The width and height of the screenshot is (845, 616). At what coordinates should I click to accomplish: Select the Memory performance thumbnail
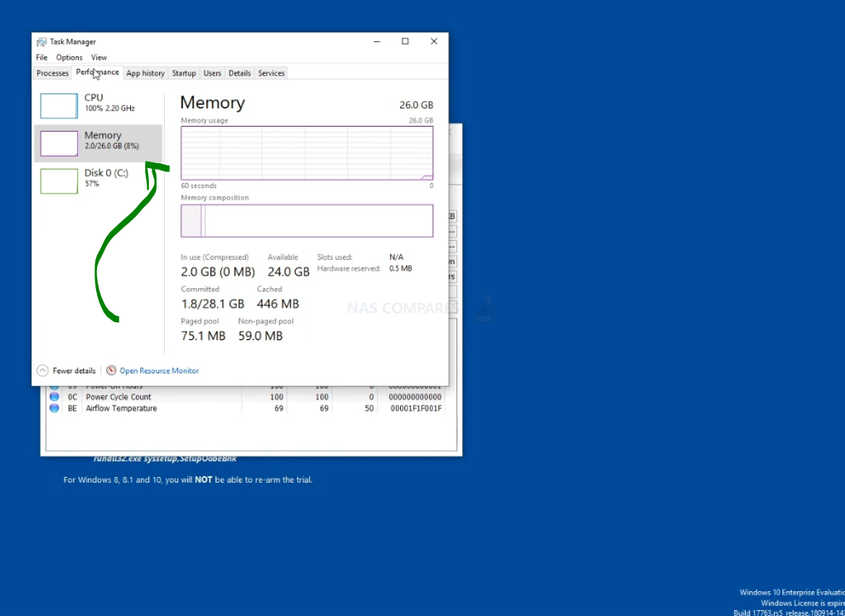click(59, 143)
